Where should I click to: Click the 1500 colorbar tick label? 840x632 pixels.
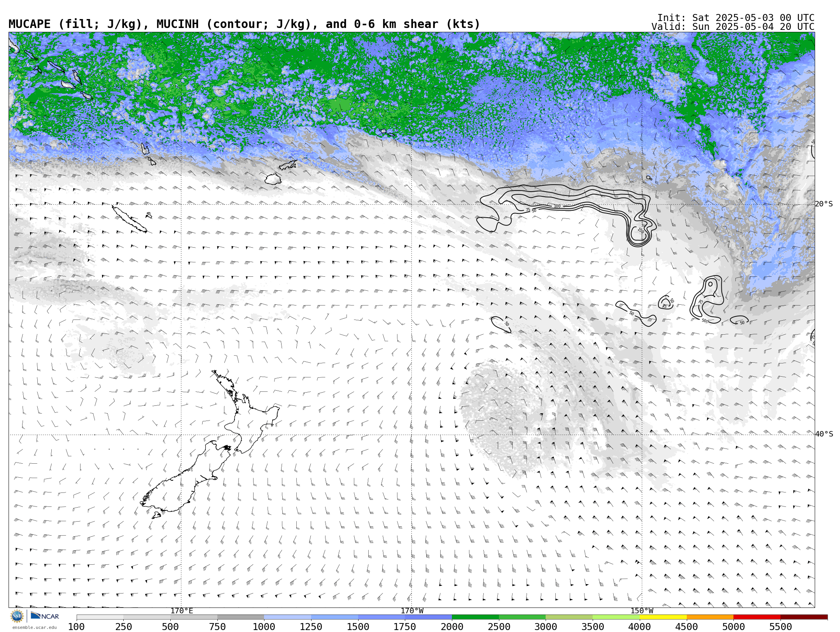point(358,627)
